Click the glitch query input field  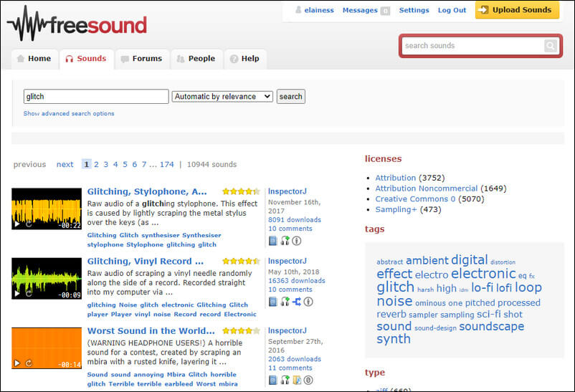[96, 97]
